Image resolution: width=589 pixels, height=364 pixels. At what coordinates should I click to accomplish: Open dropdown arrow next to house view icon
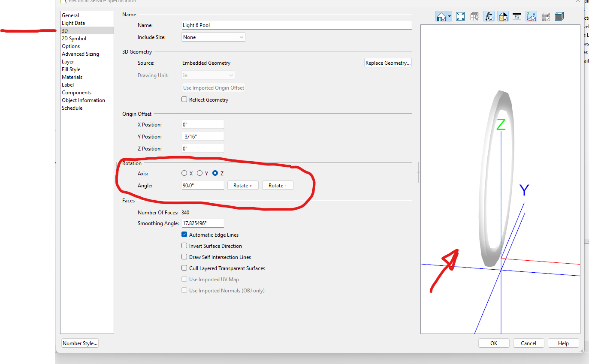449,17
